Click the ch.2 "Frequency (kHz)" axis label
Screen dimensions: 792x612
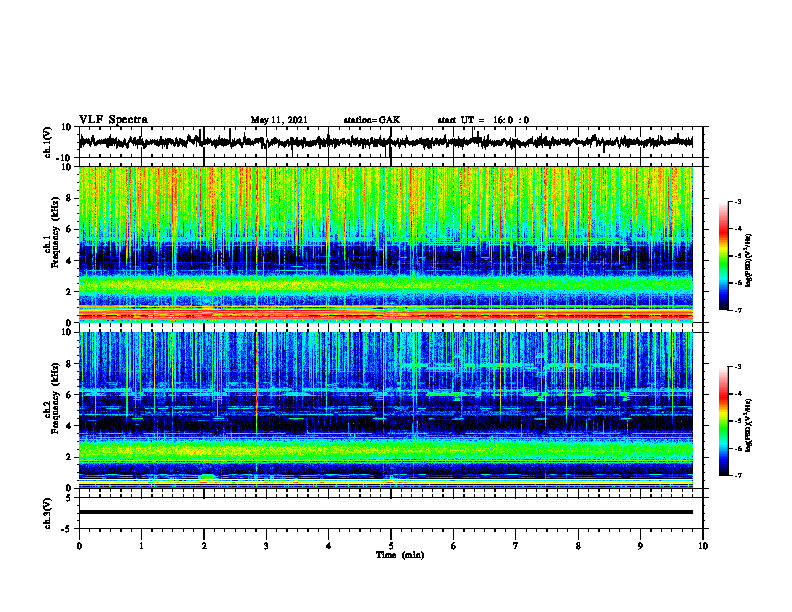click(55, 398)
